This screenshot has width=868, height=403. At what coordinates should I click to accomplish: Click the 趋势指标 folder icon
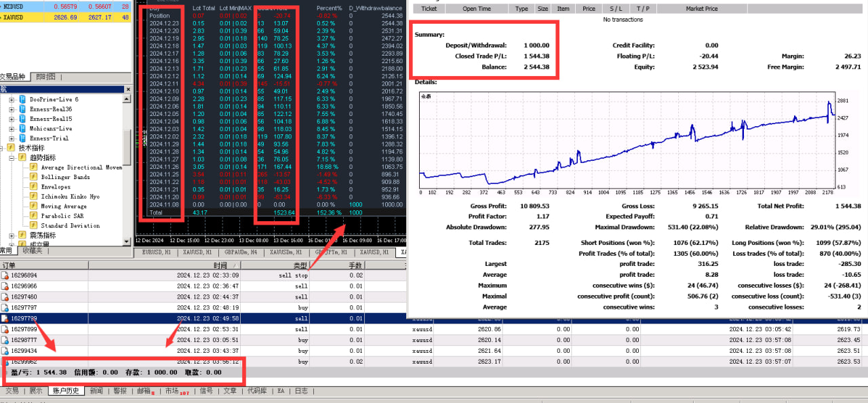(x=22, y=157)
